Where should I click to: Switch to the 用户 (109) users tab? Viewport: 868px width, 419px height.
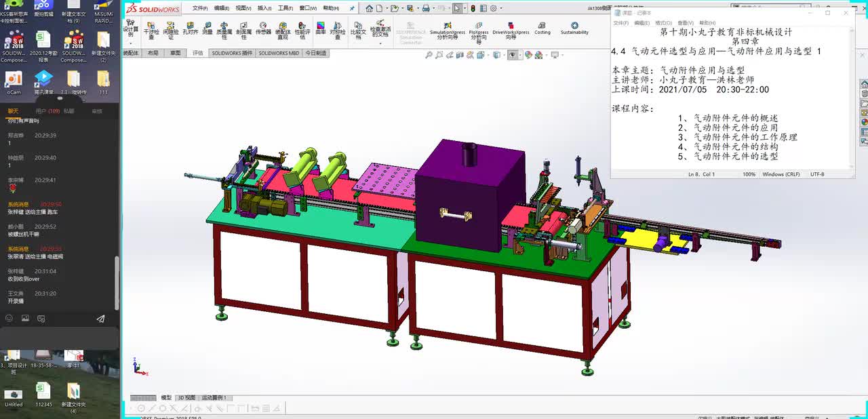(x=47, y=111)
